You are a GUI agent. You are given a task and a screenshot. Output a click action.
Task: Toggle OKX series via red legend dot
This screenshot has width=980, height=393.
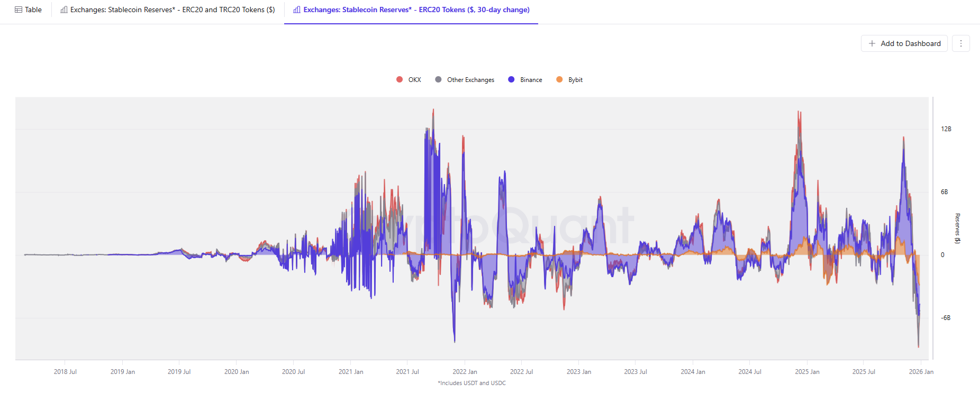coord(400,79)
